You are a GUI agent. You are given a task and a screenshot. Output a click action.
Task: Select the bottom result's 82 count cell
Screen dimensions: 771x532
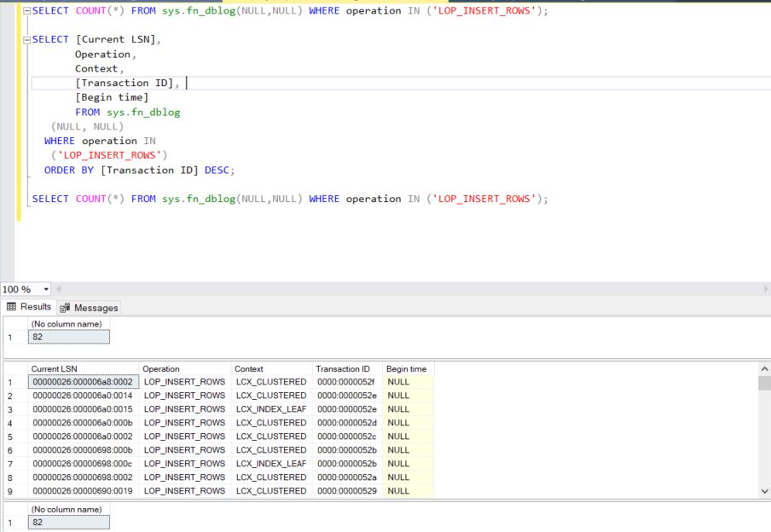69,522
